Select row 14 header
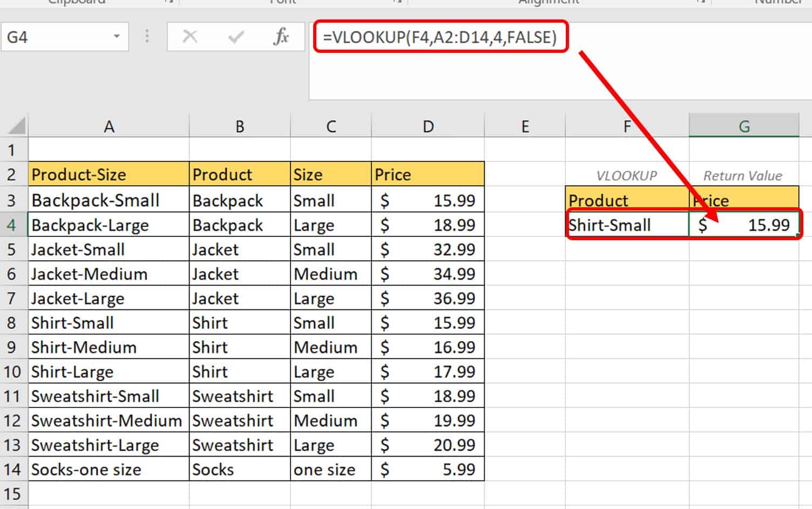 point(12,470)
